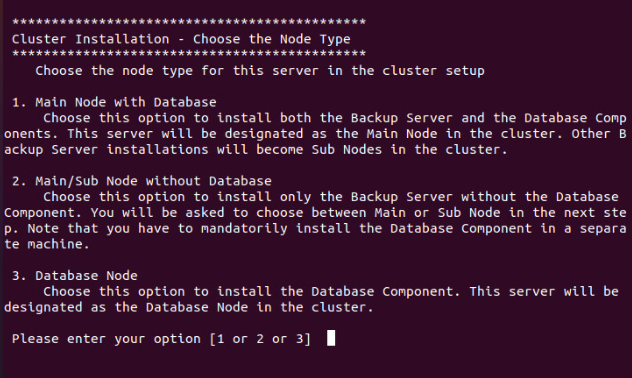The height and width of the screenshot is (378, 632).
Task: Click the 'Cluster Installation - Choose the Node Type' title
Action: tap(181, 39)
